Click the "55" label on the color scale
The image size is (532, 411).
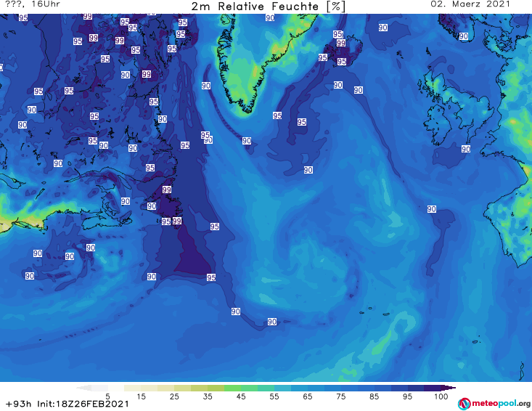(x=274, y=396)
